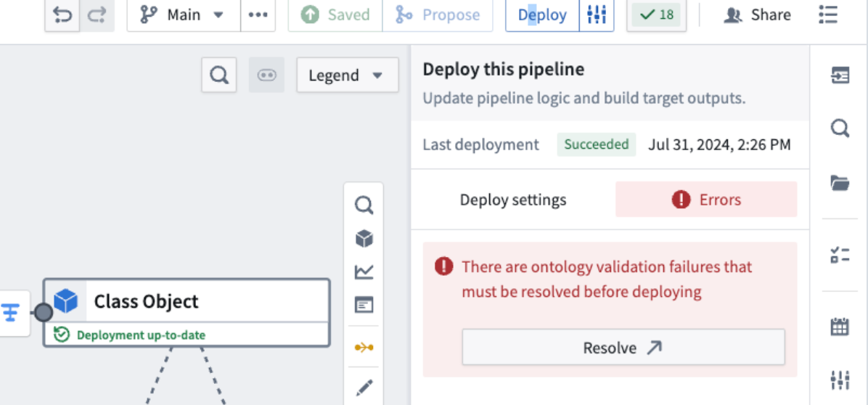Click the Deploy button
Image resolution: width=868 pixels, height=405 pixels.
pos(543,15)
